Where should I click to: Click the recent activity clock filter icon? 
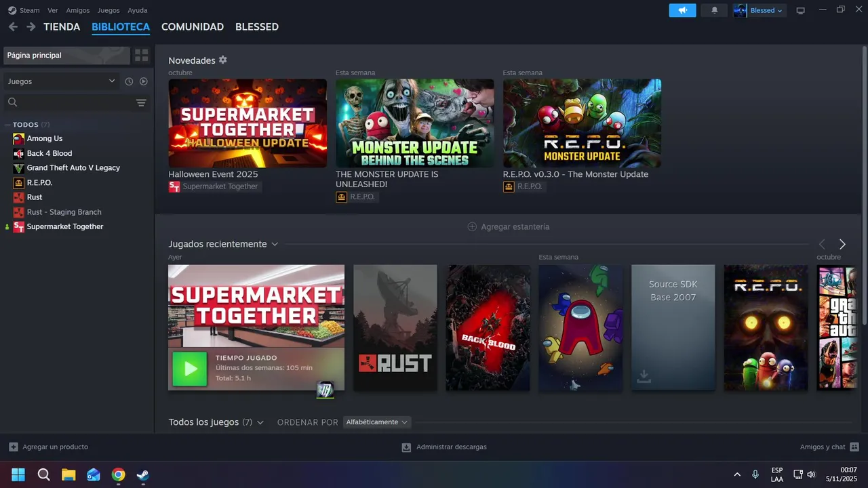pyautogui.click(x=129, y=81)
